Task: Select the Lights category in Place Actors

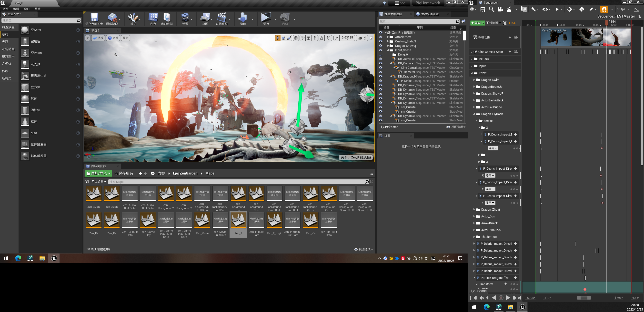Action: pos(5,42)
